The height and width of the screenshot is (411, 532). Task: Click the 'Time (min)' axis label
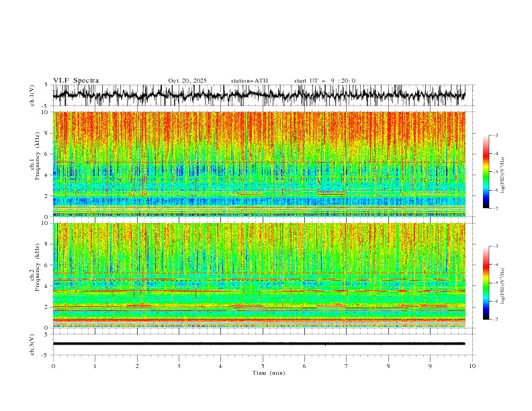[269, 373]
